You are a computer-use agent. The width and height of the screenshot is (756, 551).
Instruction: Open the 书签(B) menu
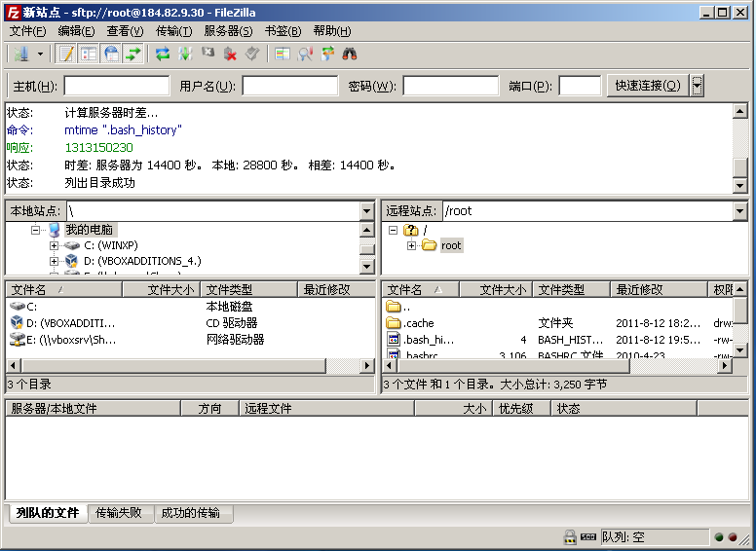[x=283, y=31]
